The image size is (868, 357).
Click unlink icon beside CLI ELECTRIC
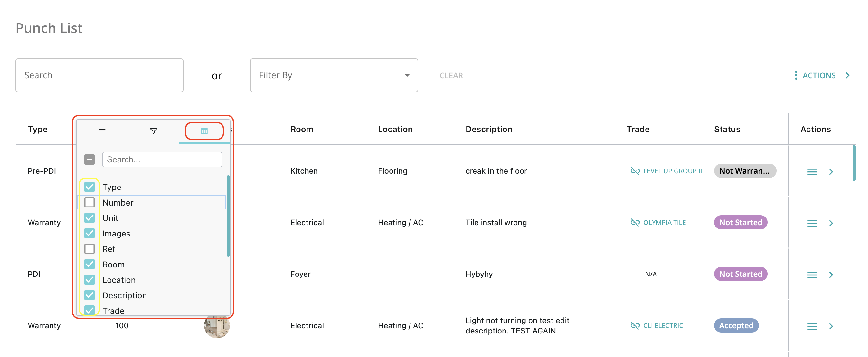[635, 325]
